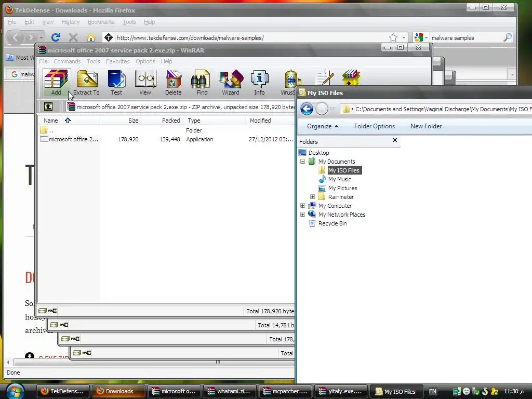Sort by the Name column header

click(69, 121)
